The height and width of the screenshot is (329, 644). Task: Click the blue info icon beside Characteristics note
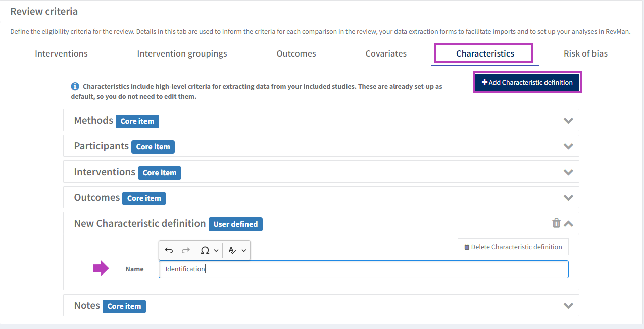(x=75, y=86)
